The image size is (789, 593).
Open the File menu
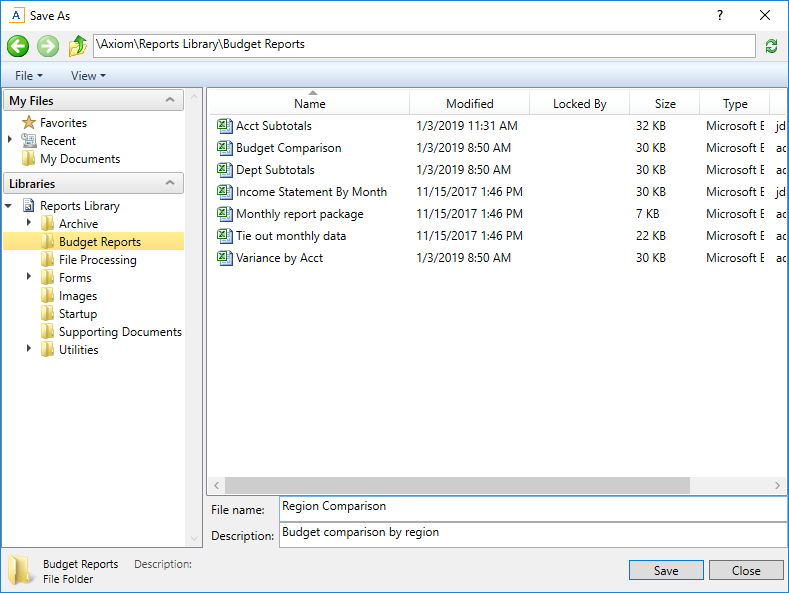tap(28, 76)
